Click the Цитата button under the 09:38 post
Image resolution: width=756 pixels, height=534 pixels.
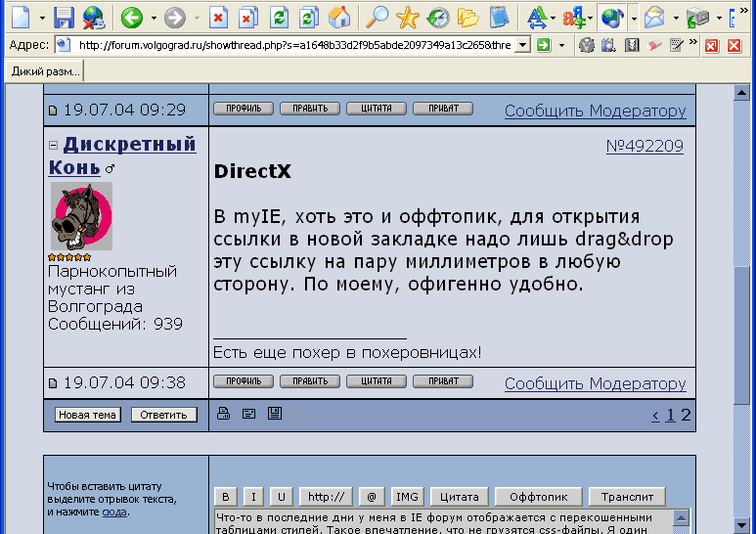376,381
